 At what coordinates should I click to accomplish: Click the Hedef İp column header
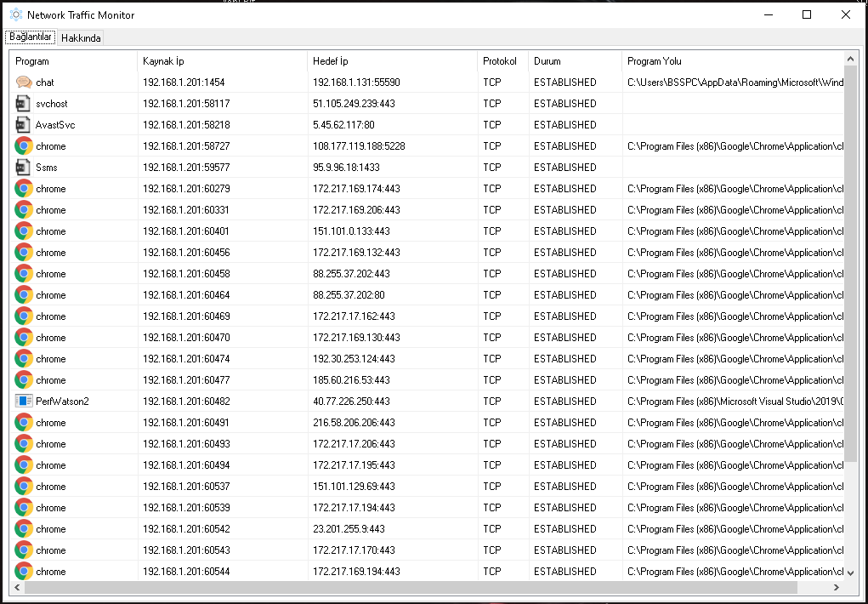click(x=392, y=61)
